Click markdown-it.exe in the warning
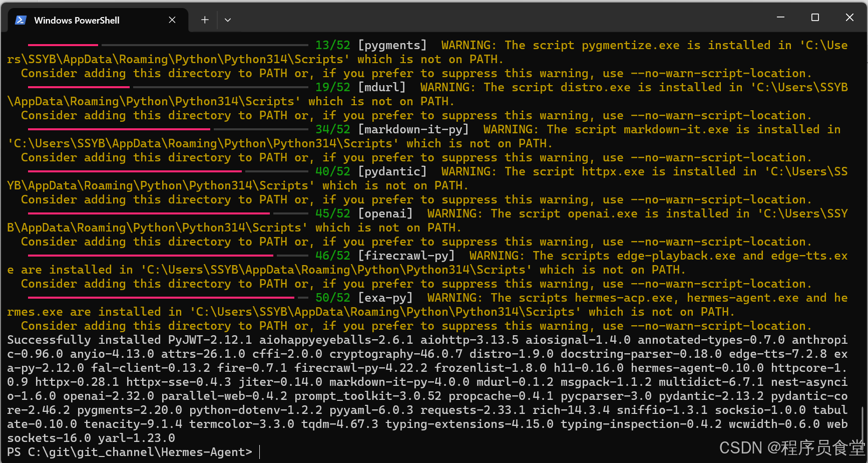Viewport: 868px width, 463px height. click(x=676, y=129)
